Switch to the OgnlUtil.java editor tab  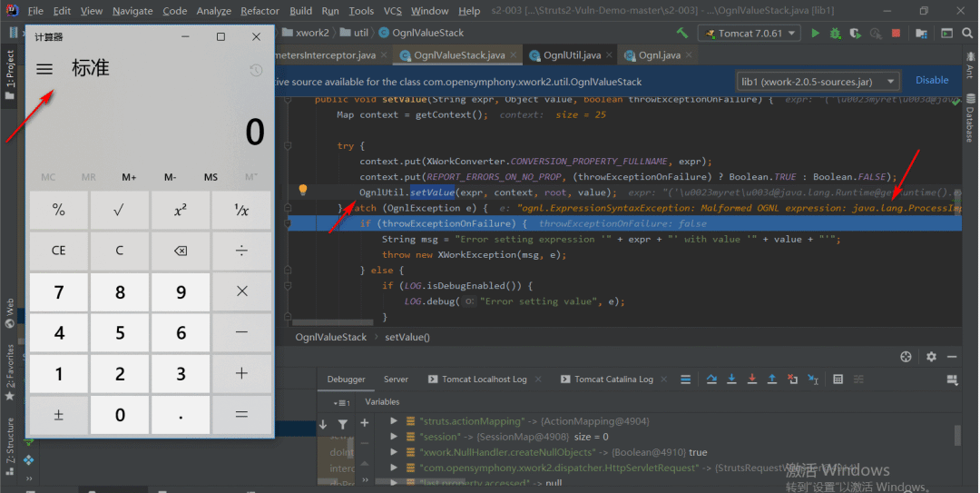pyautogui.click(x=572, y=55)
